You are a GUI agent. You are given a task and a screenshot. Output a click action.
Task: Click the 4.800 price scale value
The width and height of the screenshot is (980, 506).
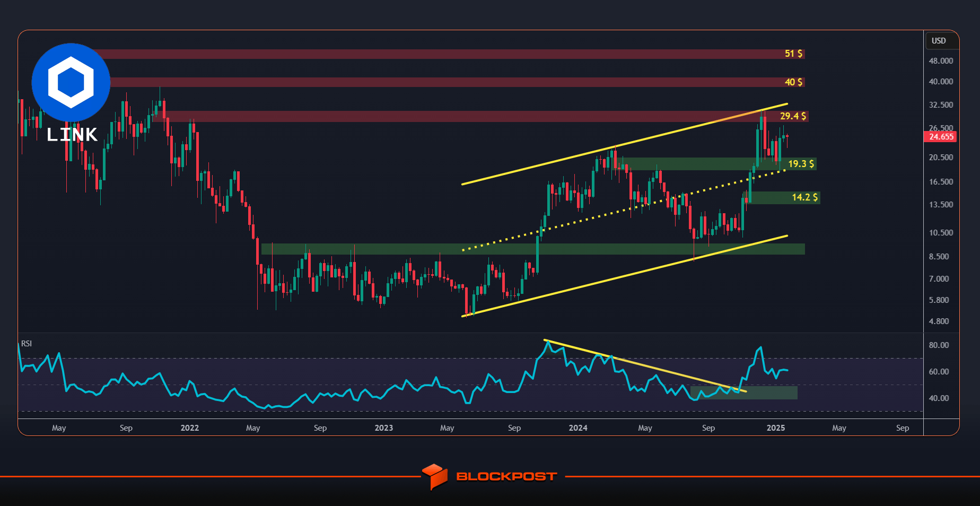(939, 321)
